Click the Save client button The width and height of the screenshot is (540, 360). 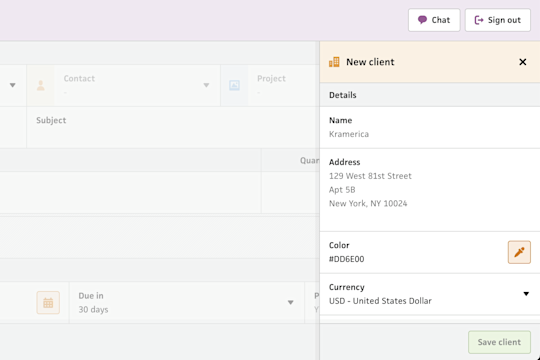[499, 342]
